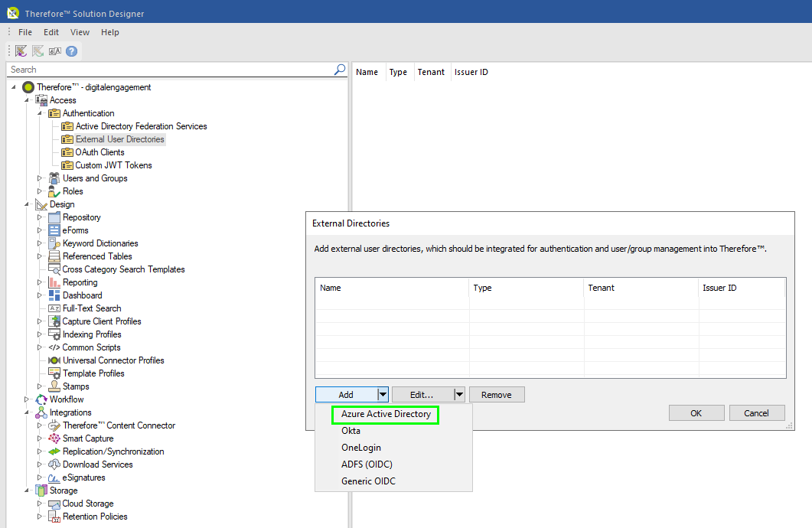This screenshot has height=528, width=812.
Task: Click the Therefore root node icon
Action: pyautogui.click(x=28, y=87)
